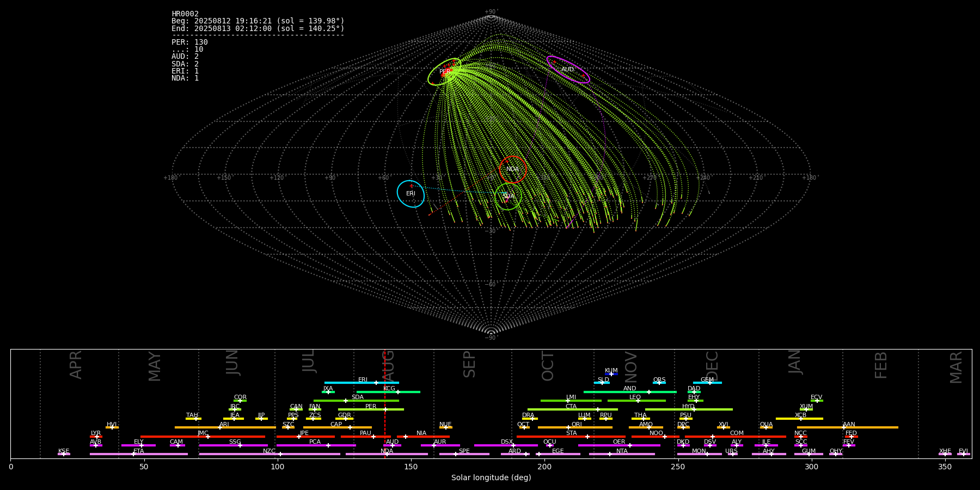Image resolution: width=980 pixels, height=490 pixels.
Task: Click the PER radiant ellipse on sky map
Action: (445, 72)
